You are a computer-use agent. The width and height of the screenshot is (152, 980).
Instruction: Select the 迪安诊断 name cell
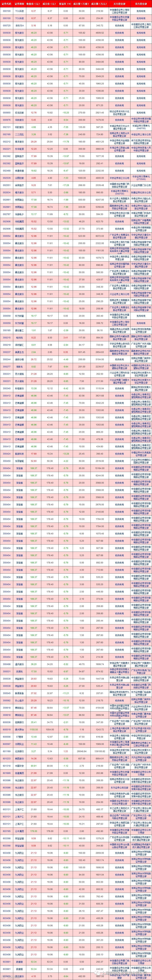[20, 359]
